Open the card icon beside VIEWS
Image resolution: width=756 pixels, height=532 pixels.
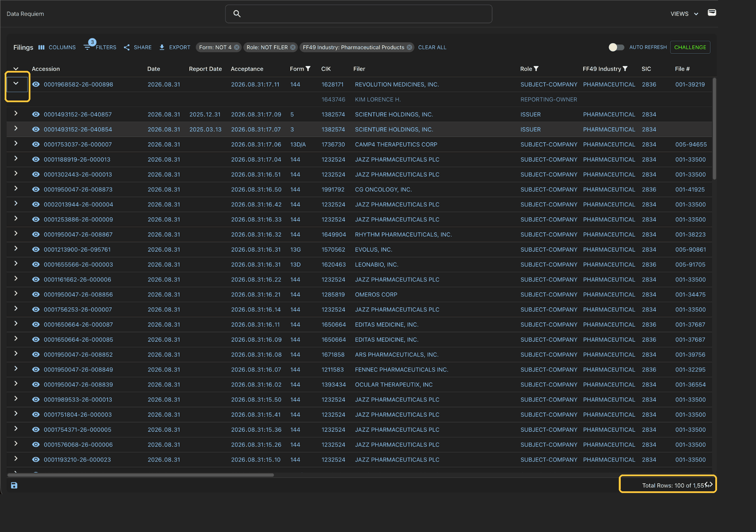(712, 13)
